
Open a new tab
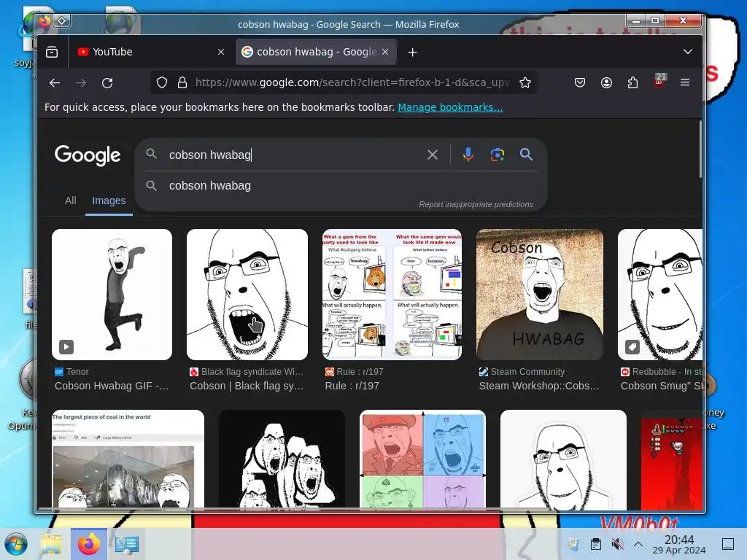click(x=413, y=52)
